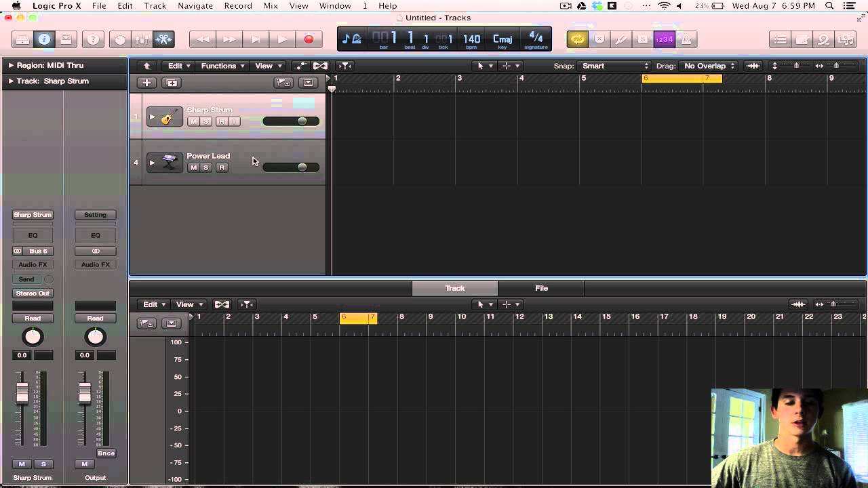This screenshot has width=868, height=488.
Task: Toggle Replace mode button
Action: point(599,39)
